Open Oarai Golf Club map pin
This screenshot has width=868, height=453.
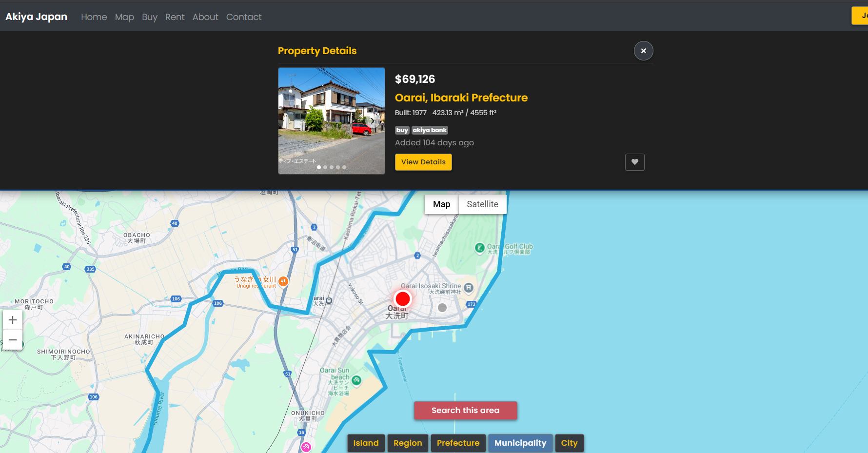[x=479, y=248]
